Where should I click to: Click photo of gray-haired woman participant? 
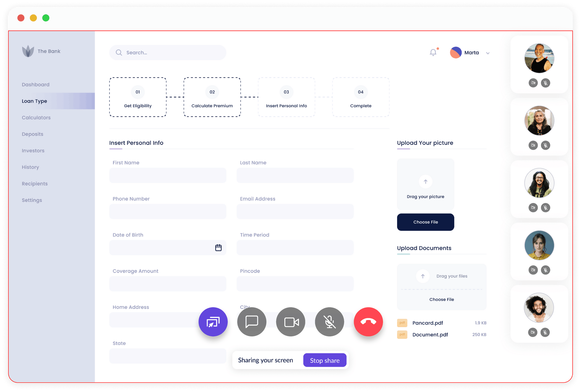[x=539, y=121]
